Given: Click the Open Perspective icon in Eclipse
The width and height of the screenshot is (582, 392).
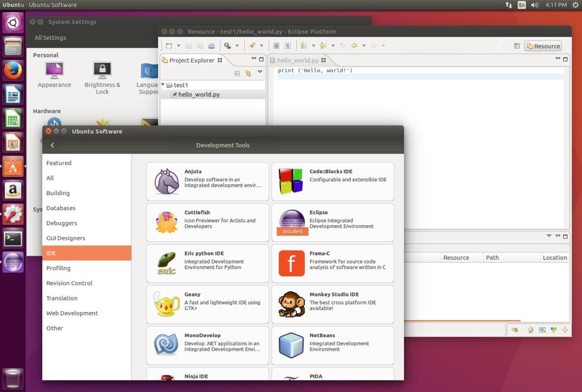Looking at the screenshot, I should [x=517, y=46].
